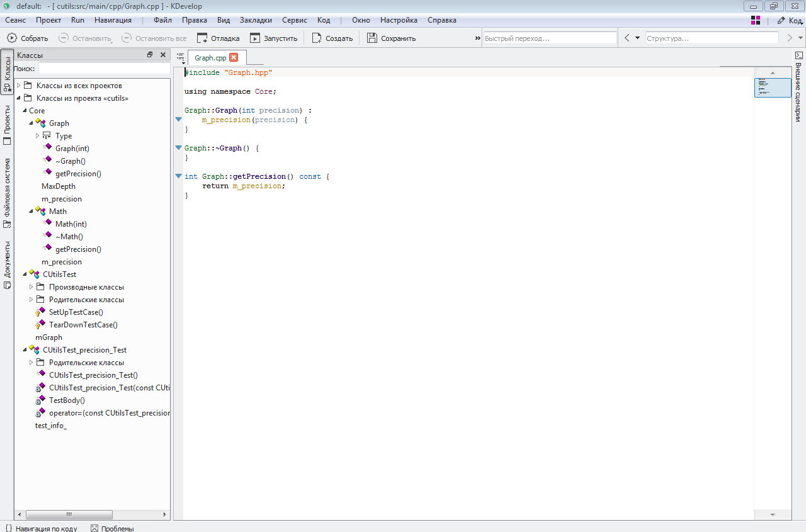Open the Навигация menu
Screen dimensions: 806x532
[x=113, y=20]
